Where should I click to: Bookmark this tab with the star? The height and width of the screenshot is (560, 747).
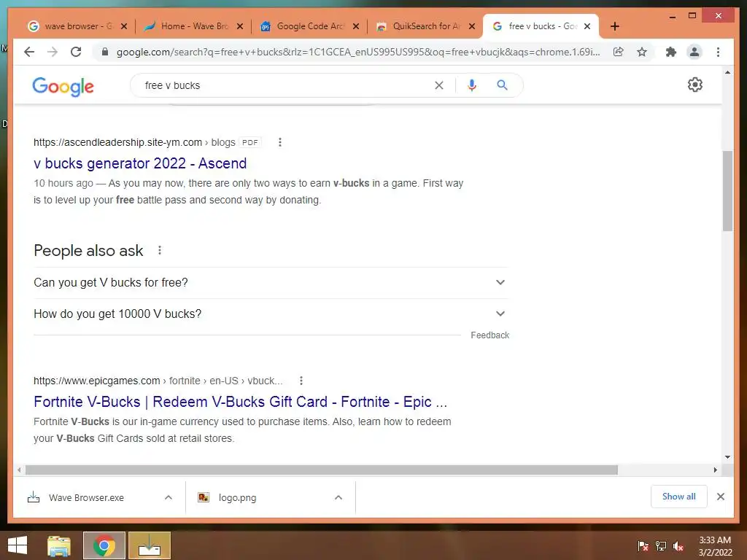click(642, 52)
